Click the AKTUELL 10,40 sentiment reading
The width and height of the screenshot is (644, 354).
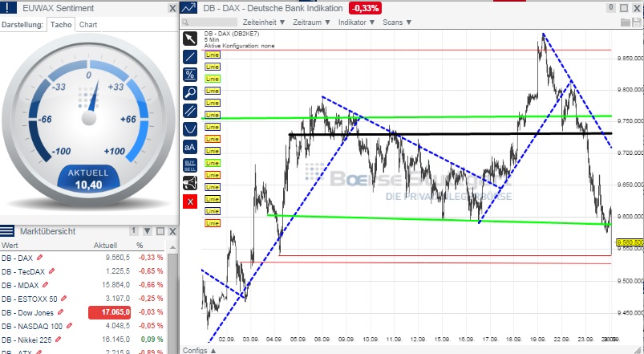point(88,179)
